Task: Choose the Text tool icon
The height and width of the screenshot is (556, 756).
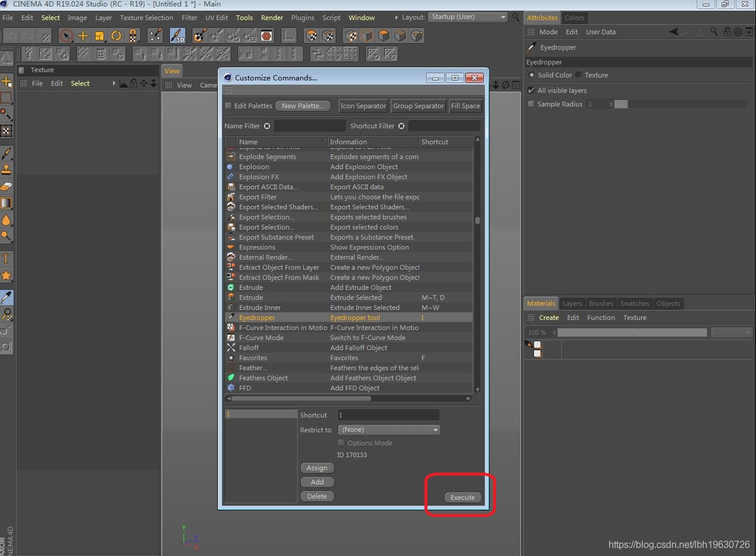Action: (x=7, y=258)
